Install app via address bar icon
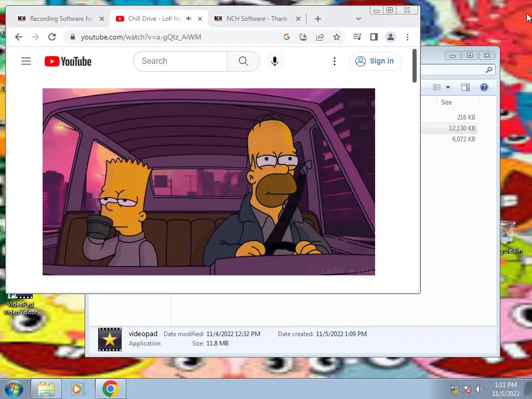 [x=303, y=37]
